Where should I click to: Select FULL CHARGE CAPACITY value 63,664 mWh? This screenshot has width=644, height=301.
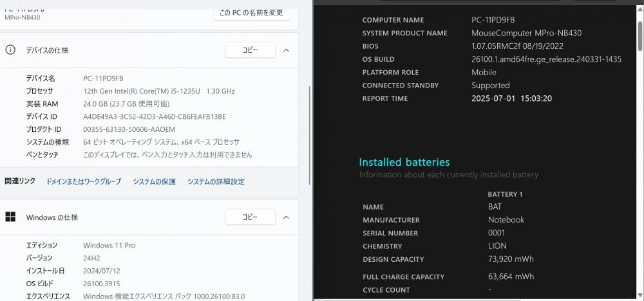pos(511,277)
